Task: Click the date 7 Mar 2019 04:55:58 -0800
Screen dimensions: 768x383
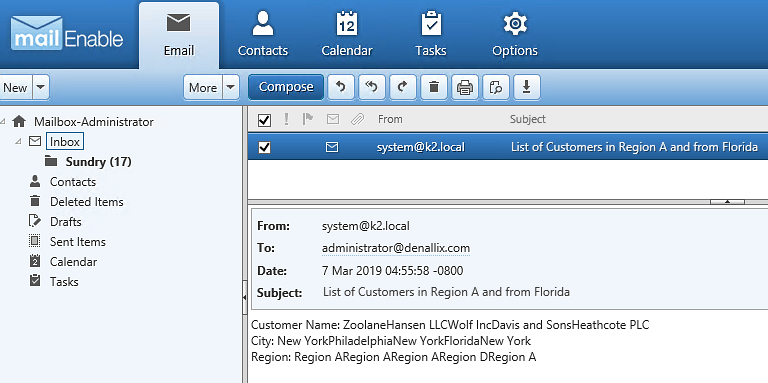Action: (x=392, y=271)
